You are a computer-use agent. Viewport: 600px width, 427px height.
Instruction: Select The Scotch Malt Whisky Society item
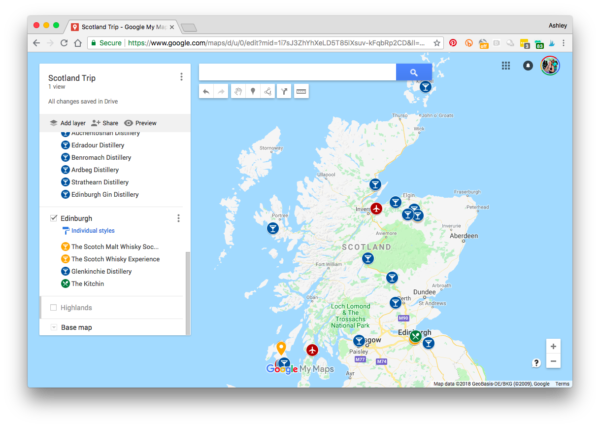point(110,247)
